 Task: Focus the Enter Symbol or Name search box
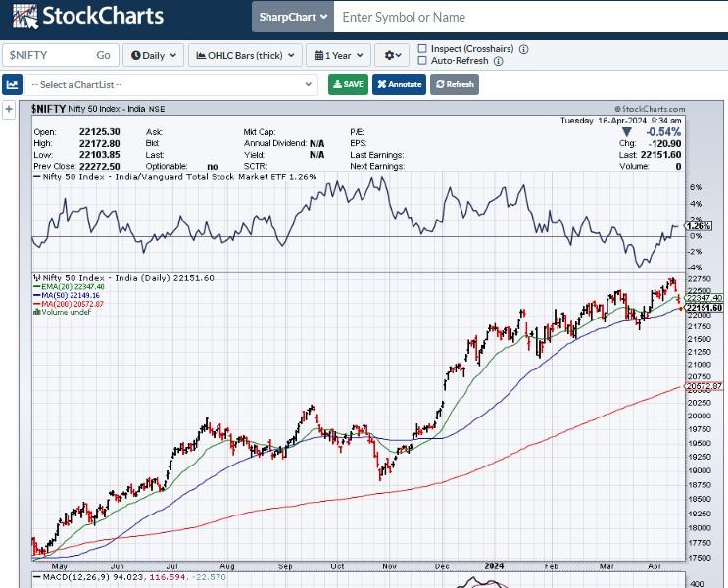(x=531, y=17)
